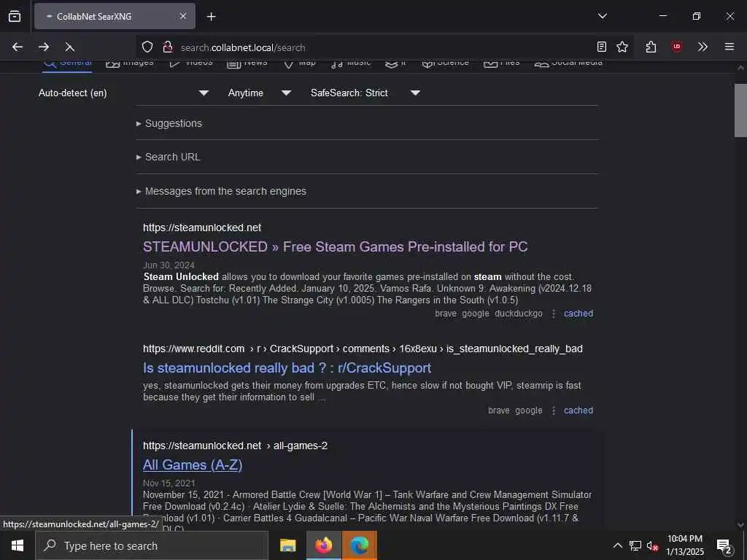Switch to Firefox on the taskbar
747x560 pixels.
click(323, 545)
